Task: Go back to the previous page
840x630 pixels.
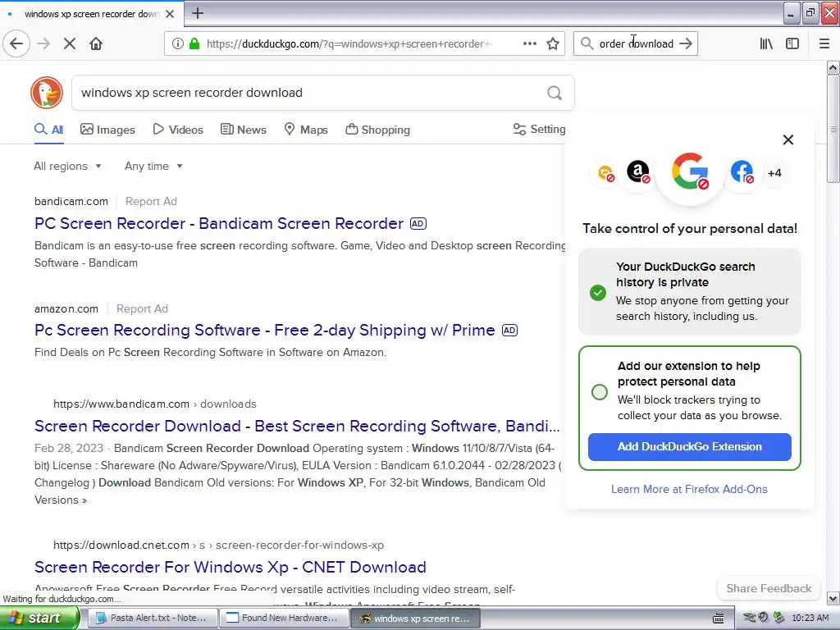Action: pyautogui.click(x=16, y=43)
